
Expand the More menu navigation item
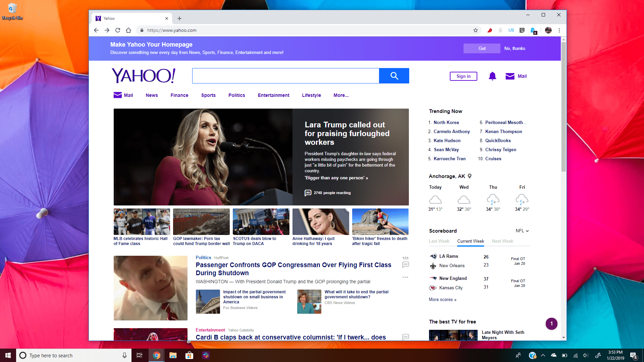coord(340,95)
